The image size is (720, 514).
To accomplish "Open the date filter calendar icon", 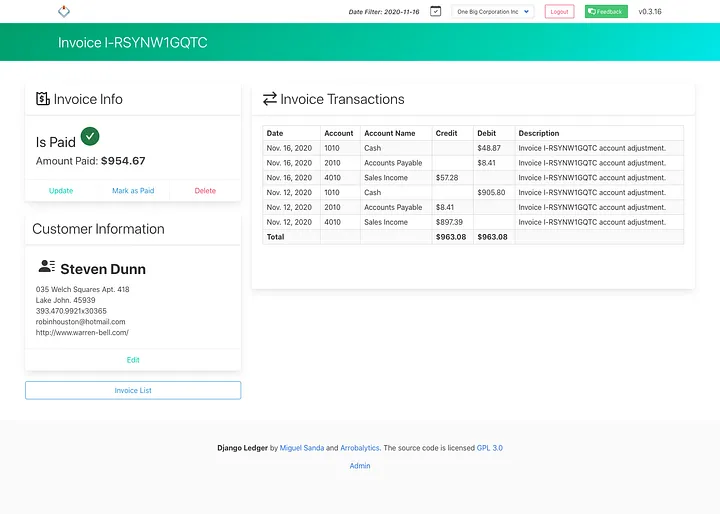I will click(435, 11).
